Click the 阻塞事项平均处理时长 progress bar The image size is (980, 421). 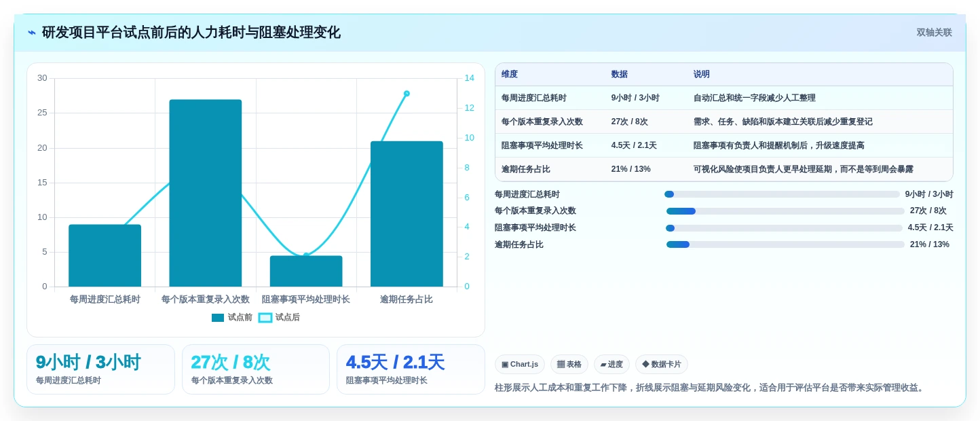(784, 228)
